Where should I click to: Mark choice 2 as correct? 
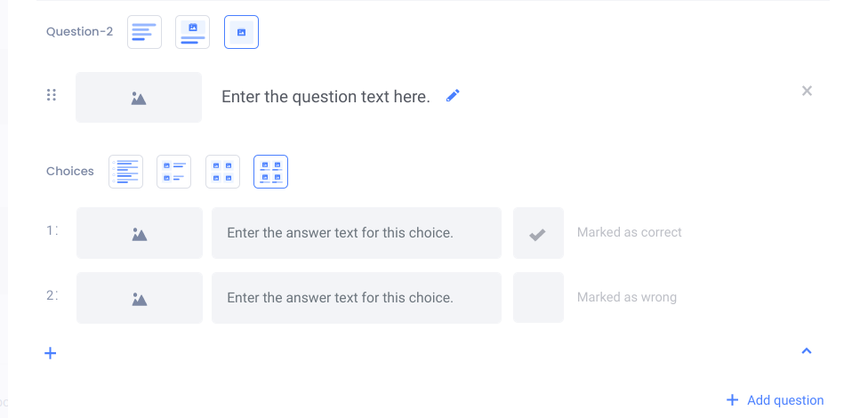click(x=538, y=298)
